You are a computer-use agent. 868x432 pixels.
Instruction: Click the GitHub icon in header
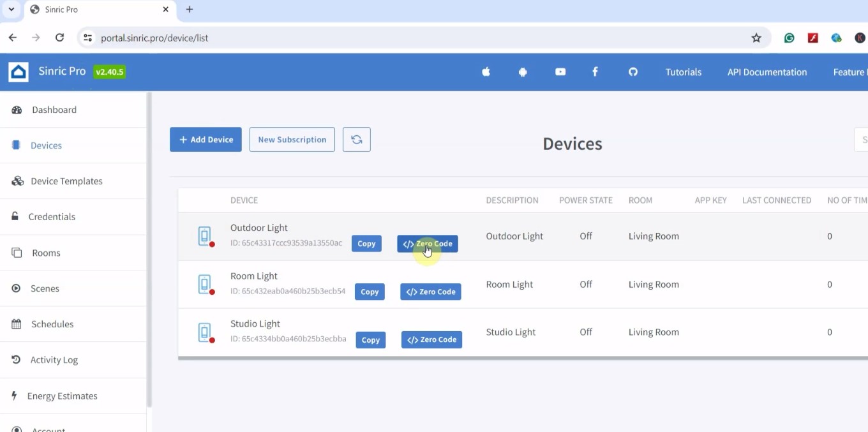click(632, 72)
